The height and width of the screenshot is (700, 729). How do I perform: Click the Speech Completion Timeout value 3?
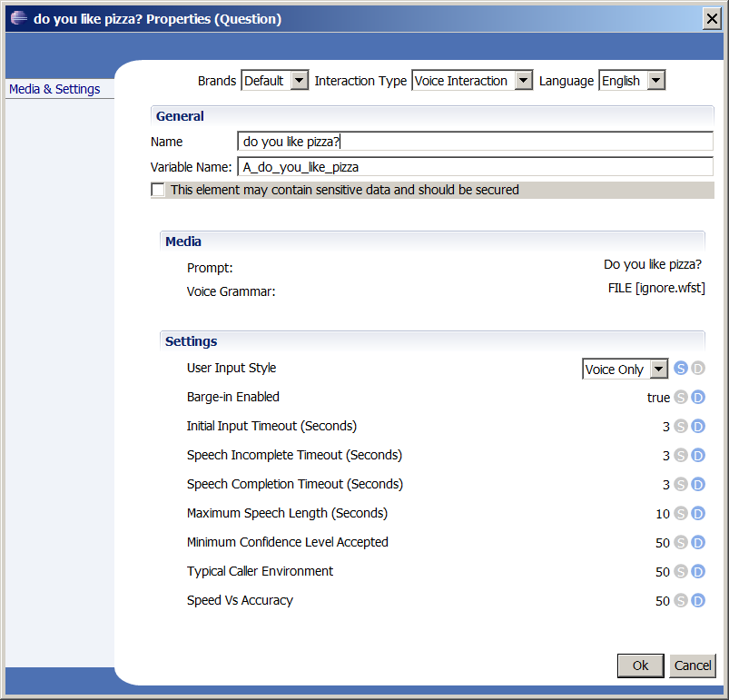(x=665, y=485)
